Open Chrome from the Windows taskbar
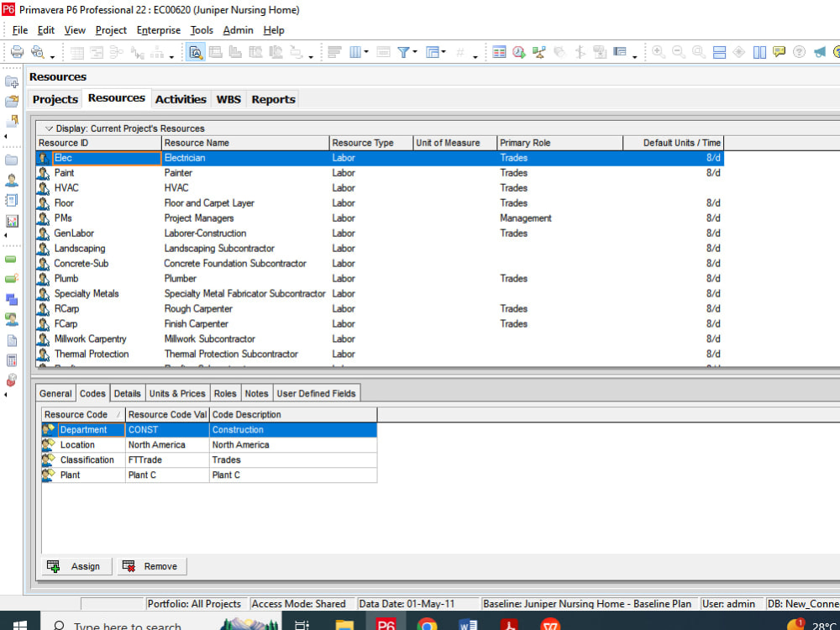Image resolution: width=840 pixels, height=630 pixels. click(427, 624)
